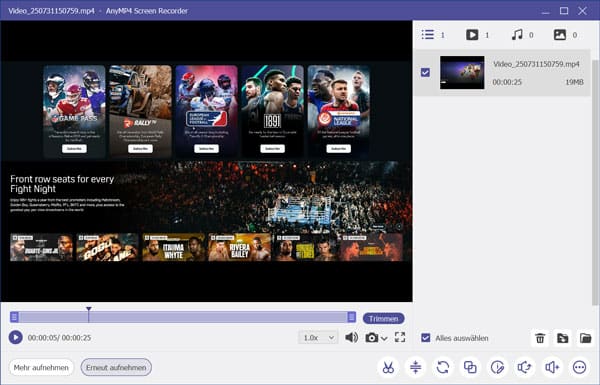
Task: Open the recordings output folder
Action: pyautogui.click(x=585, y=338)
